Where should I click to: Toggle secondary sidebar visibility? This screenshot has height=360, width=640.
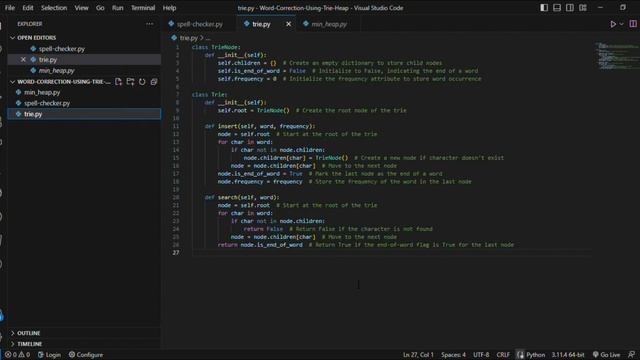(x=570, y=8)
